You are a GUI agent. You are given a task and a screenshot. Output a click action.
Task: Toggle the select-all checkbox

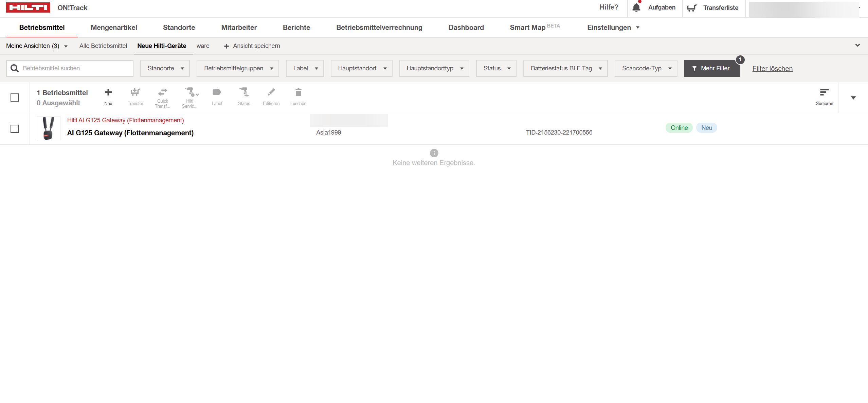pos(15,98)
